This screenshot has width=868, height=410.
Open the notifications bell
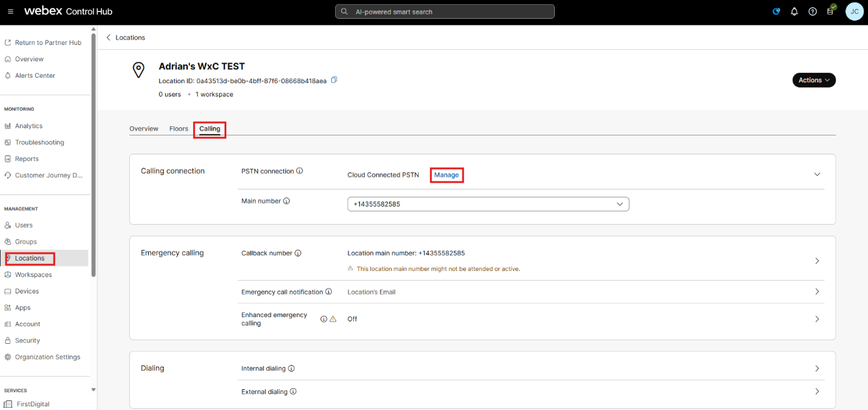pyautogui.click(x=794, y=12)
